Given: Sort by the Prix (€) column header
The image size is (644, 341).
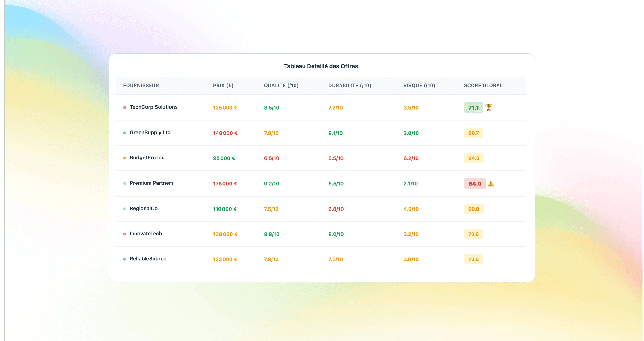Looking at the screenshot, I should (223, 85).
